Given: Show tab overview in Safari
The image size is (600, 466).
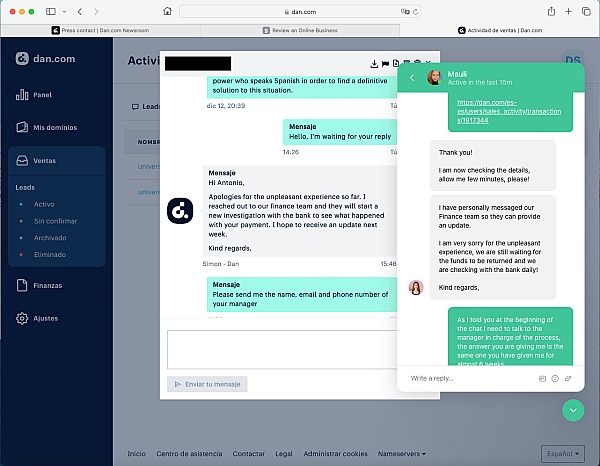Looking at the screenshot, I should tap(586, 11).
